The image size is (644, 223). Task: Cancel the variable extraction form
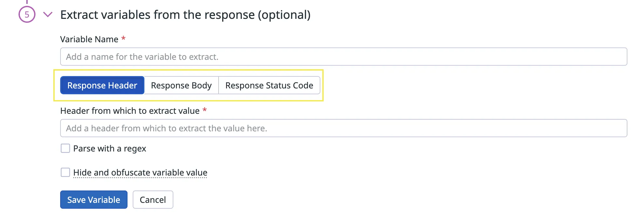click(x=153, y=200)
